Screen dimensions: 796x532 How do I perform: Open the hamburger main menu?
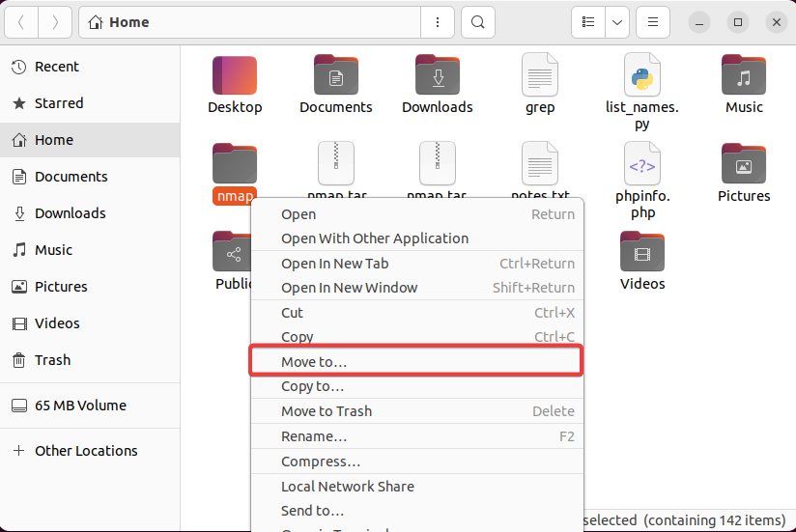[653, 22]
